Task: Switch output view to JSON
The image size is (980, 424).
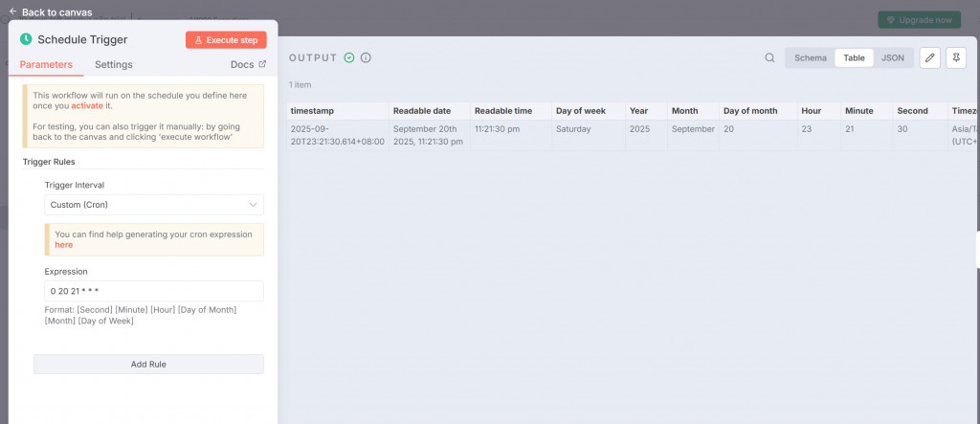Action: (893, 57)
